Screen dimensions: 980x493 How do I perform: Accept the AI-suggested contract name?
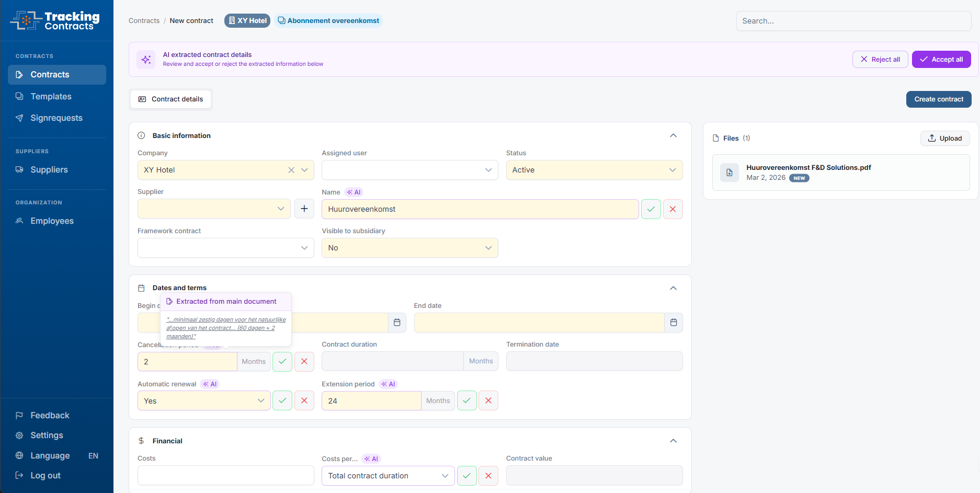[651, 209]
